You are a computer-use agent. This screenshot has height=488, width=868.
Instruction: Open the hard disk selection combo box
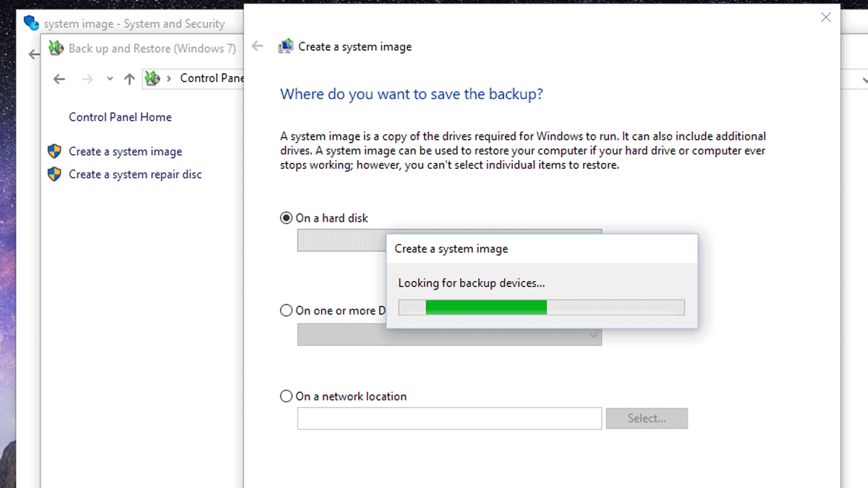[x=449, y=240]
